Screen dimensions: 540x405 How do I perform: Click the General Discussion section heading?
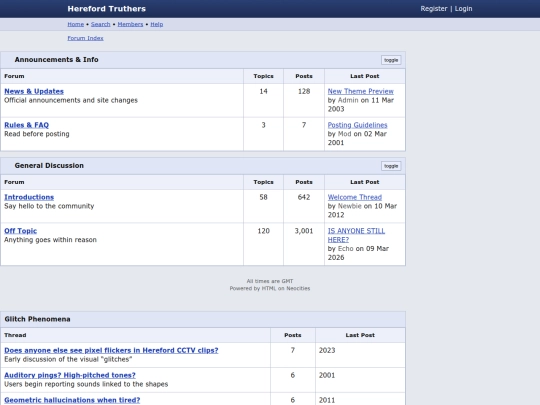point(49,166)
